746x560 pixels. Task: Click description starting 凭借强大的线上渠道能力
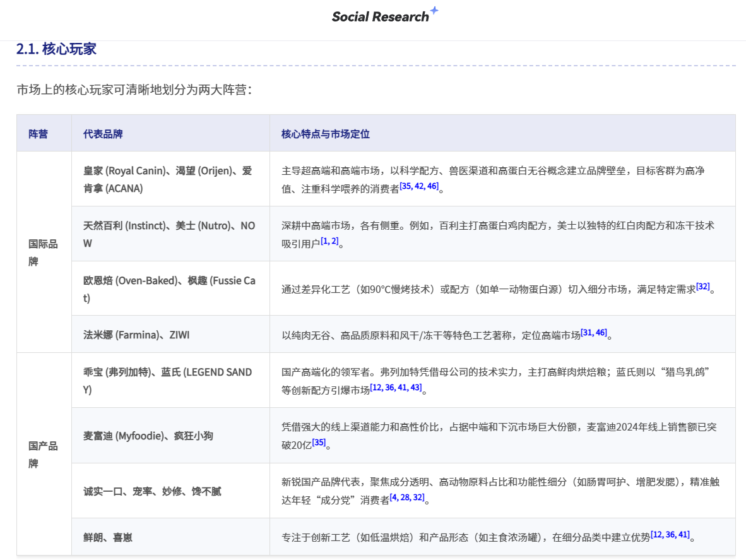coord(499,436)
